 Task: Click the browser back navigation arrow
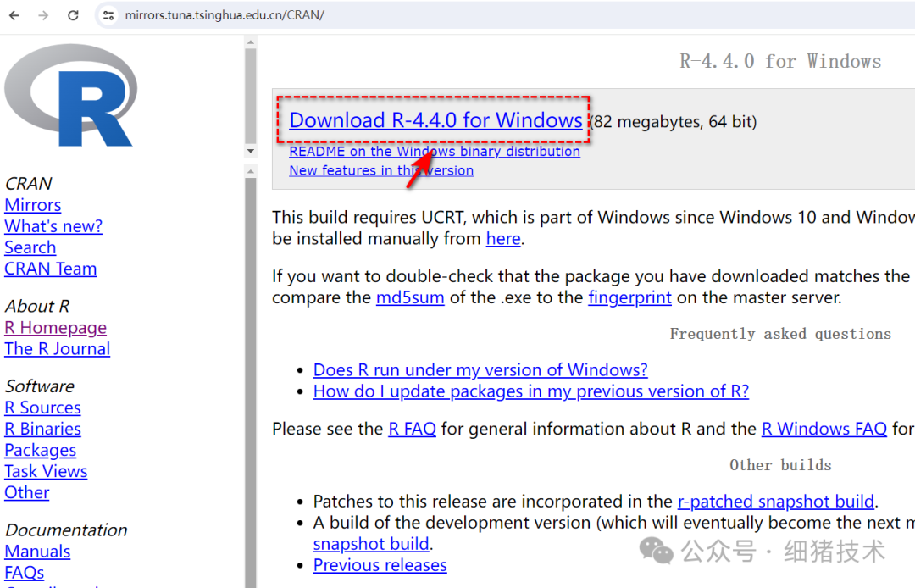point(16,14)
